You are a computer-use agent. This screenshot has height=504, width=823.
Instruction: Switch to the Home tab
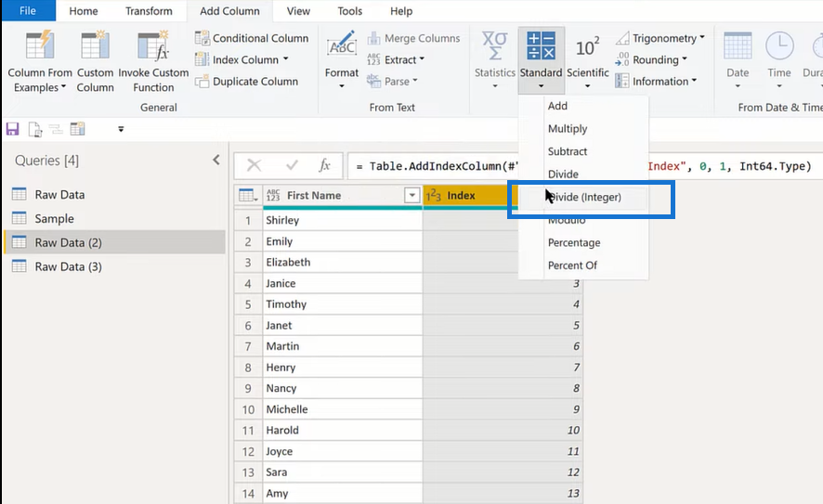[84, 11]
